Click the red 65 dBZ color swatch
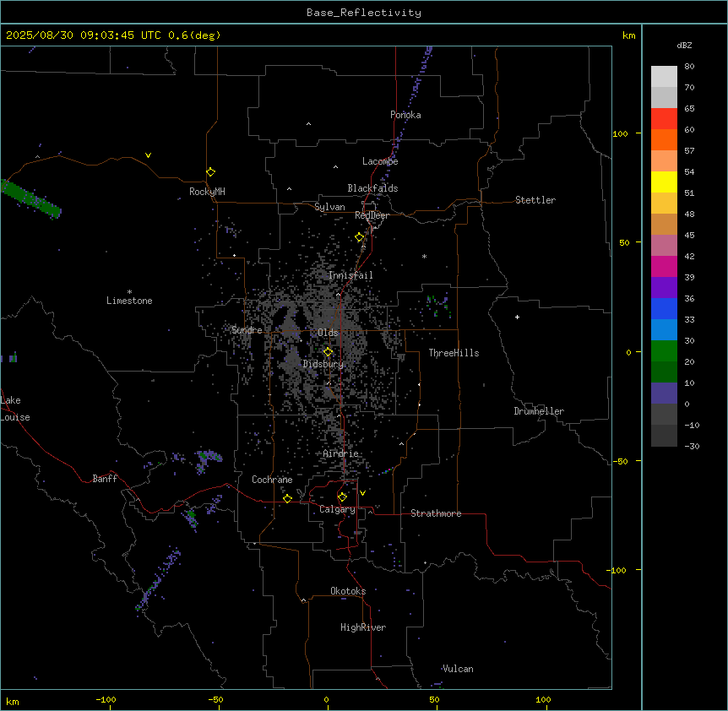 click(664, 119)
